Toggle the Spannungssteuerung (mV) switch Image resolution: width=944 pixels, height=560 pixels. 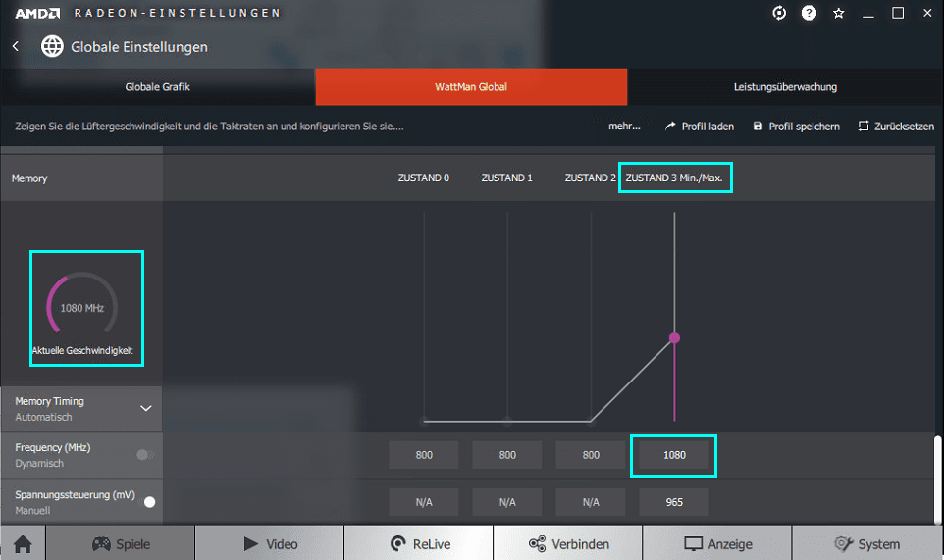pos(147,502)
